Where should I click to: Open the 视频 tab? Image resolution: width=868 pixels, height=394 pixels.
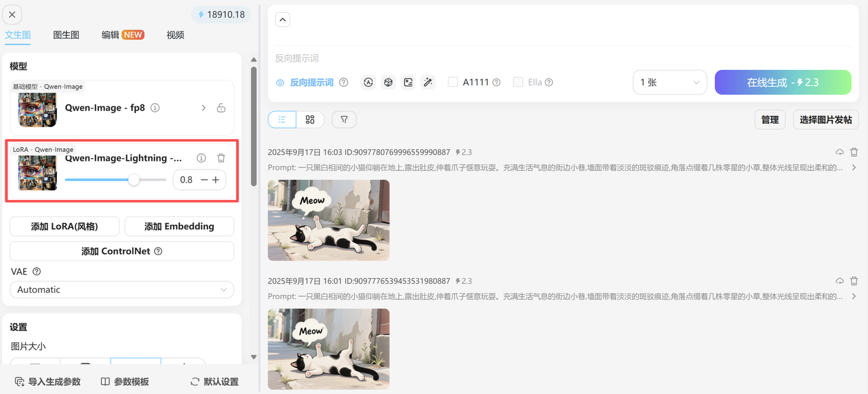click(x=175, y=35)
